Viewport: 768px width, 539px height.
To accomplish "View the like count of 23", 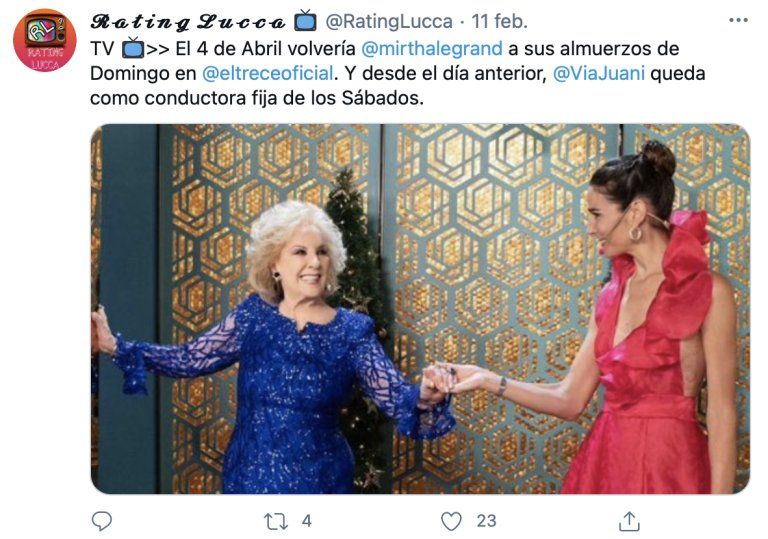I will pyautogui.click(x=486, y=521).
